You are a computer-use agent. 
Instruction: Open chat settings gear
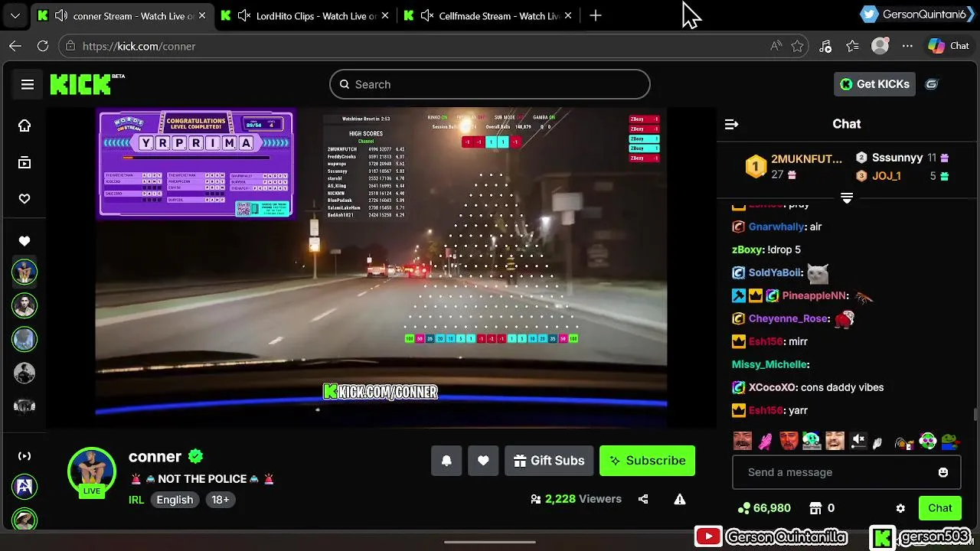[900, 508]
